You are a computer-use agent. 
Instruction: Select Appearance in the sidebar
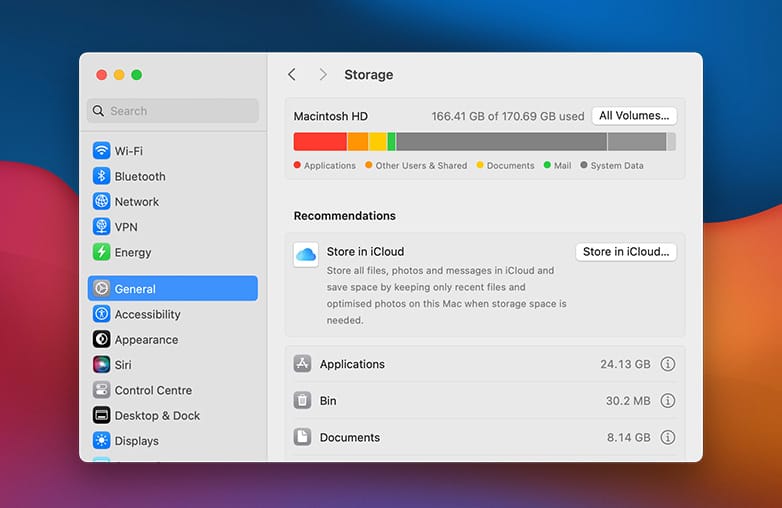(x=173, y=339)
